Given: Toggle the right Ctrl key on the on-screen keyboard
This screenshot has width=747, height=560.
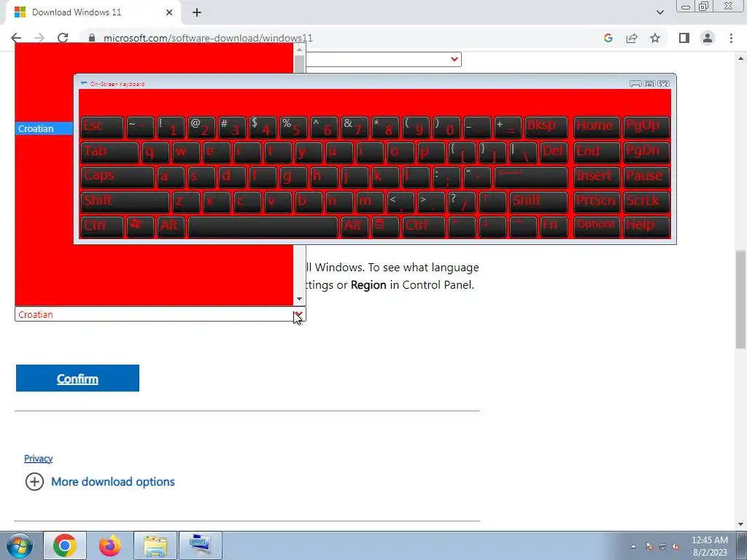Looking at the screenshot, I should pos(424,226).
